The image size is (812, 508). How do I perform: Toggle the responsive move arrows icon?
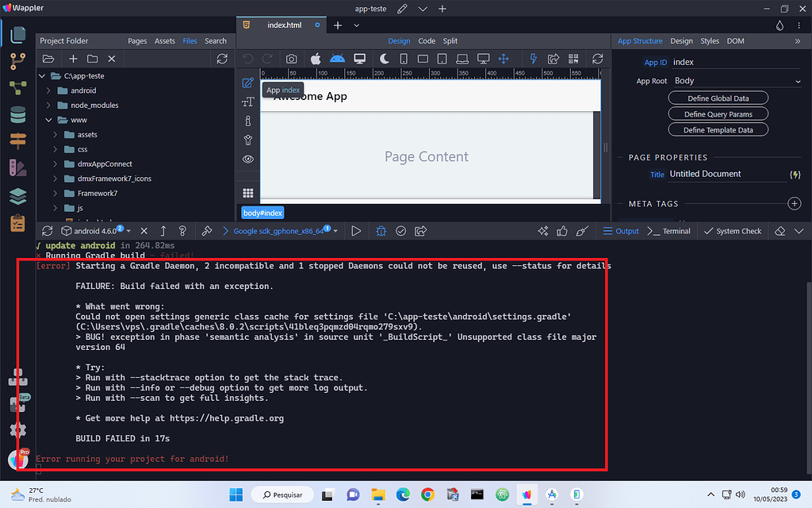coord(504,59)
